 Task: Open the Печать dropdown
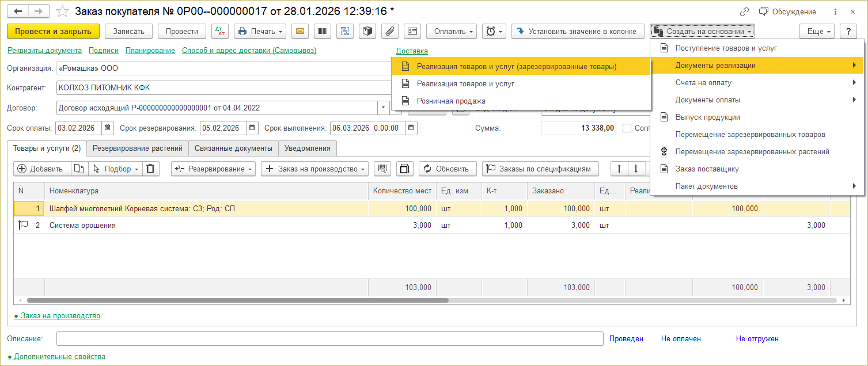coord(260,31)
